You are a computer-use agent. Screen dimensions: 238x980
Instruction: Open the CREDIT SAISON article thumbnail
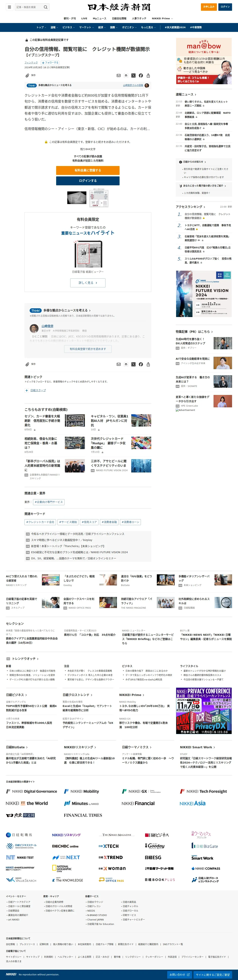tap(75, 421)
